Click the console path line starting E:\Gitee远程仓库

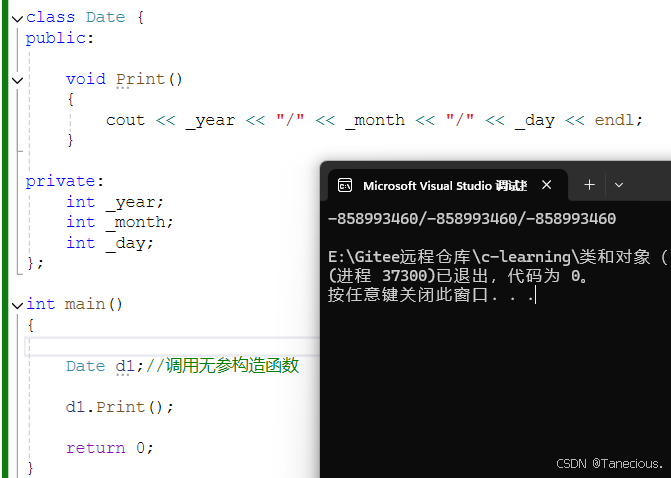(499, 257)
